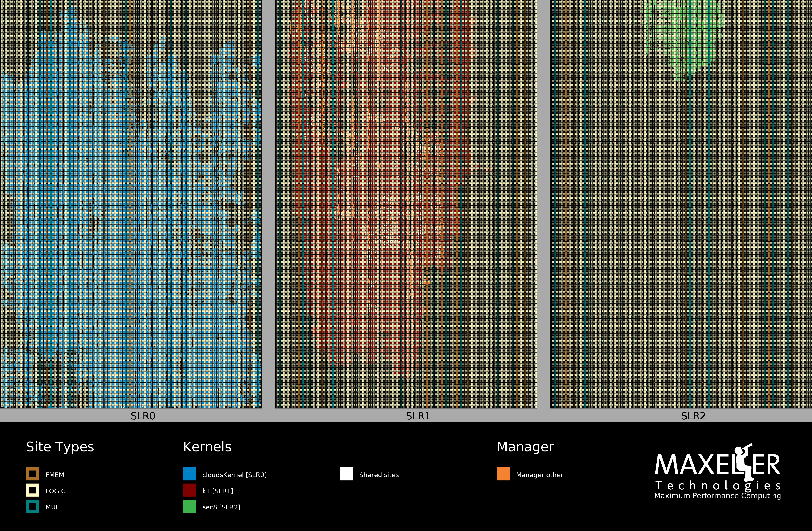Click the SLR2 region label

(x=693, y=416)
